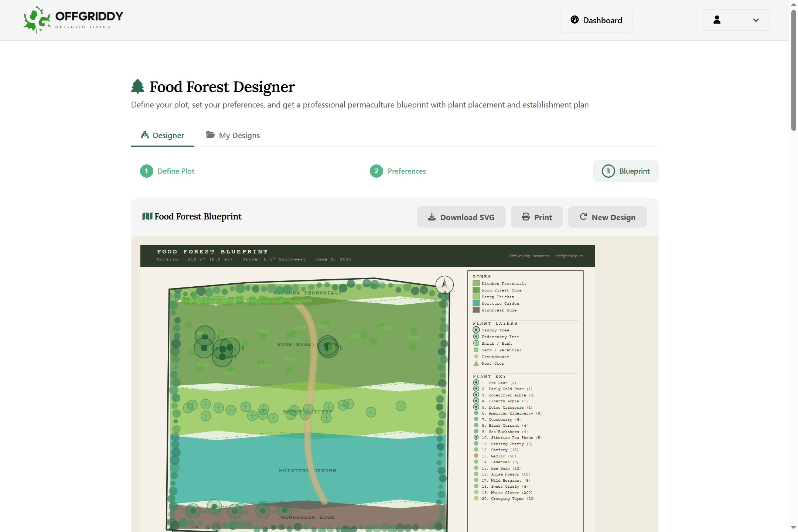Switch to the Designer tab
The image size is (798, 532).
tap(162, 136)
